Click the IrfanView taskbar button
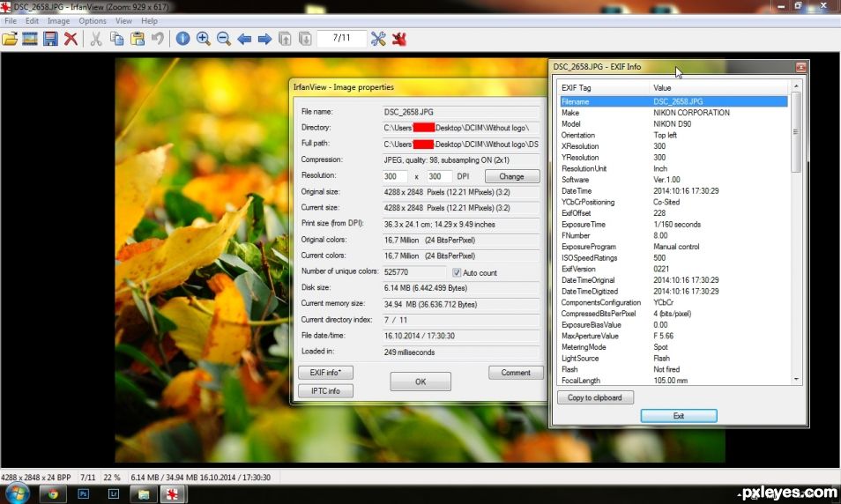This screenshot has width=841, height=504. pos(173,493)
